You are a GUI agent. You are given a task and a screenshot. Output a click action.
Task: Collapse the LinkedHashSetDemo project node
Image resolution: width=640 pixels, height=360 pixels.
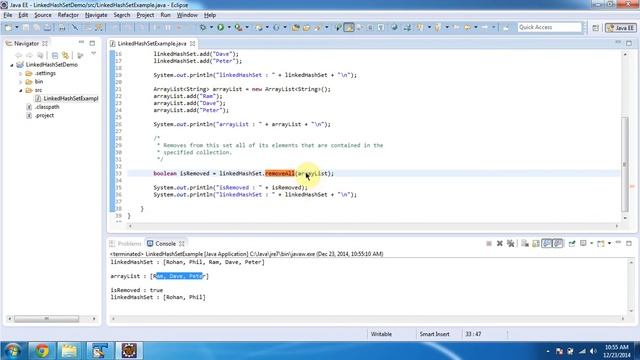[12, 65]
